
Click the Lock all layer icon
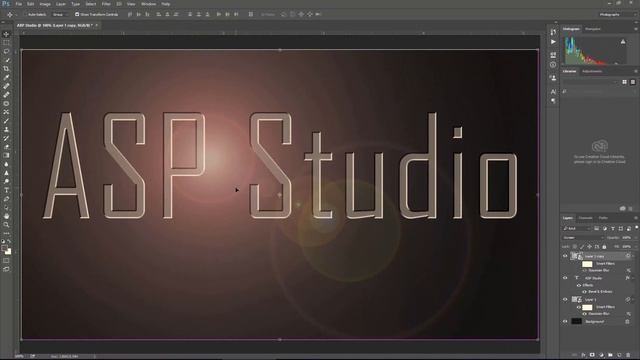click(x=604, y=247)
